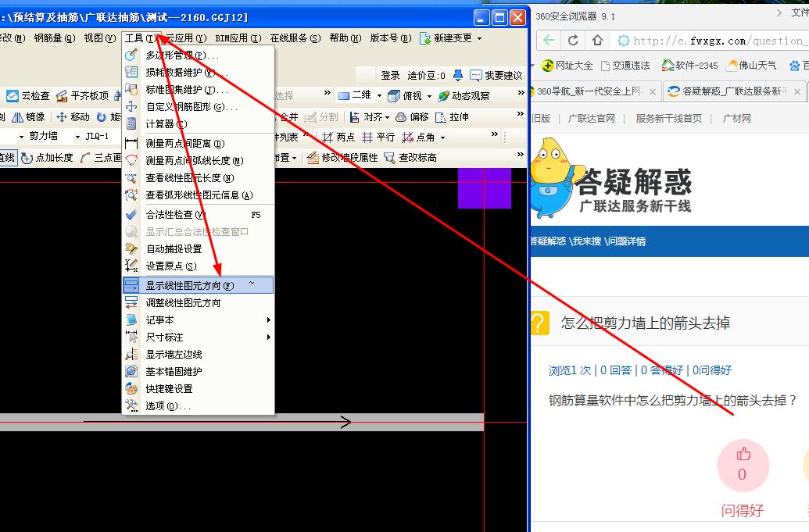Click the notification bell icon
Viewport: 809px width, 532px height.
pos(457,75)
